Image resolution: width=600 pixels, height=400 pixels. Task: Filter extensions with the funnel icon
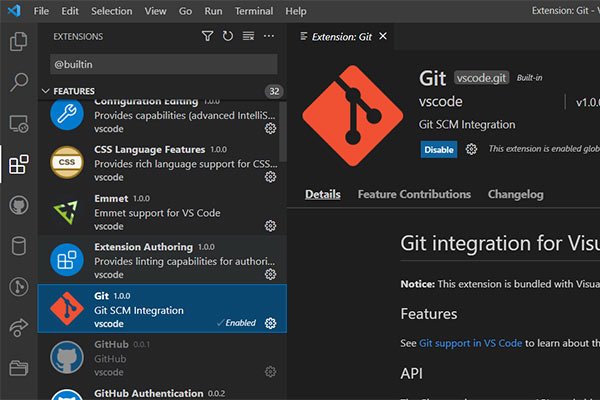point(207,36)
